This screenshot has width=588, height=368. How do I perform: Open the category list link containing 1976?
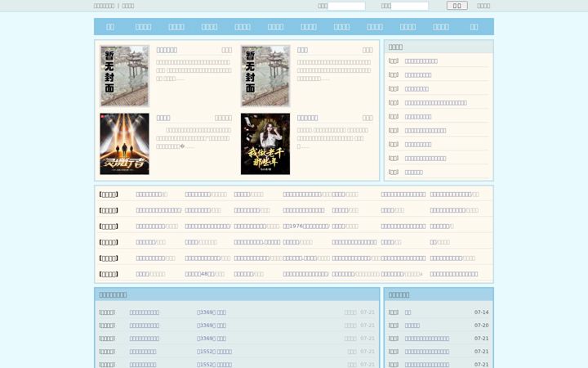pyautogui.click(x=306, y=226)
